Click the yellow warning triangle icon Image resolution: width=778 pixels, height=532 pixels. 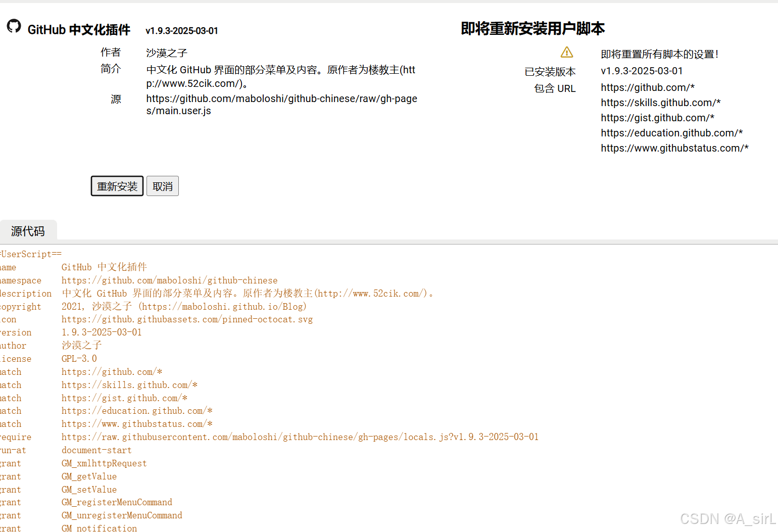567,52
